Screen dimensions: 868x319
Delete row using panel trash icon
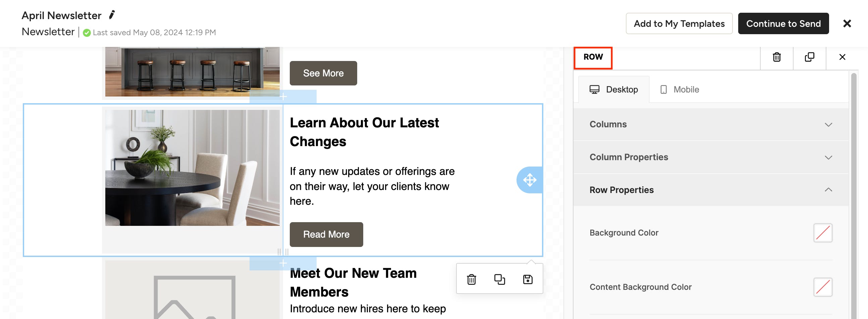(776, 57)
